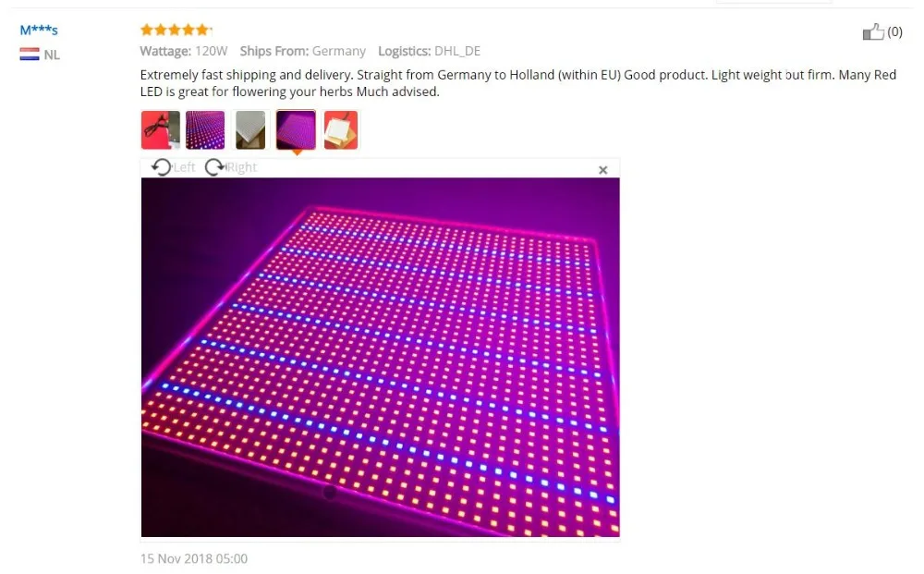The image size is (924, 574).
Task: Select the fourth purple LED panel thumbnail
Action: click(296, 129)
